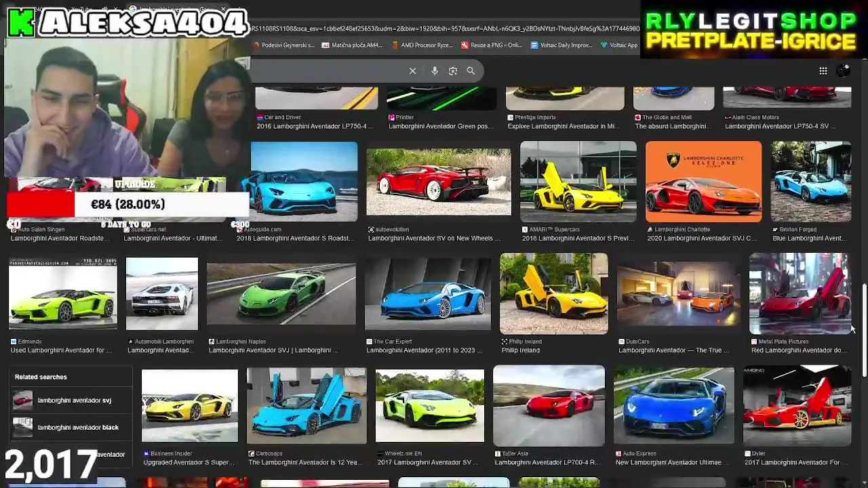868x488 pixels.
Task: Start voice search with the microphone icon
Action: coord(435,70)
